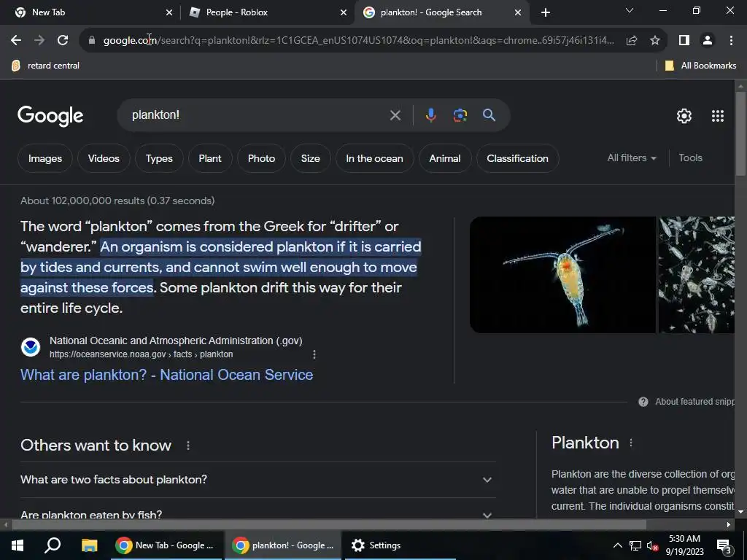
Task: Click the Google logo
Action: [x=50, y=116]
